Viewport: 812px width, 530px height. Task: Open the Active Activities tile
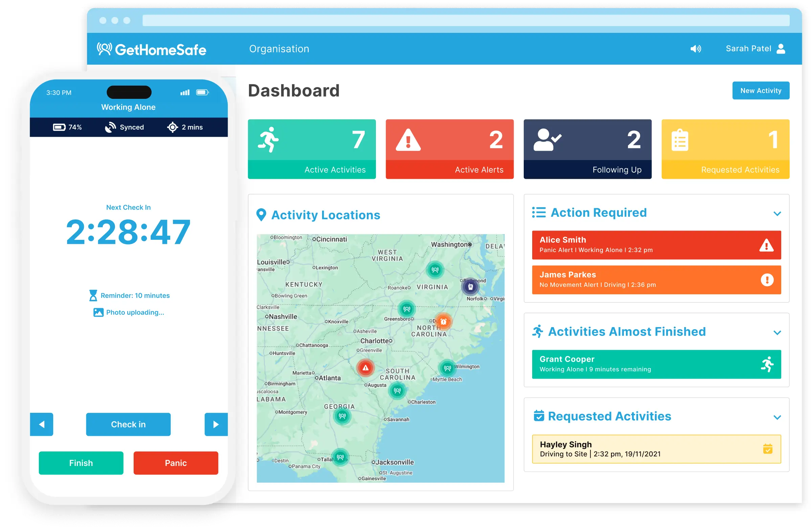(312, 149)
